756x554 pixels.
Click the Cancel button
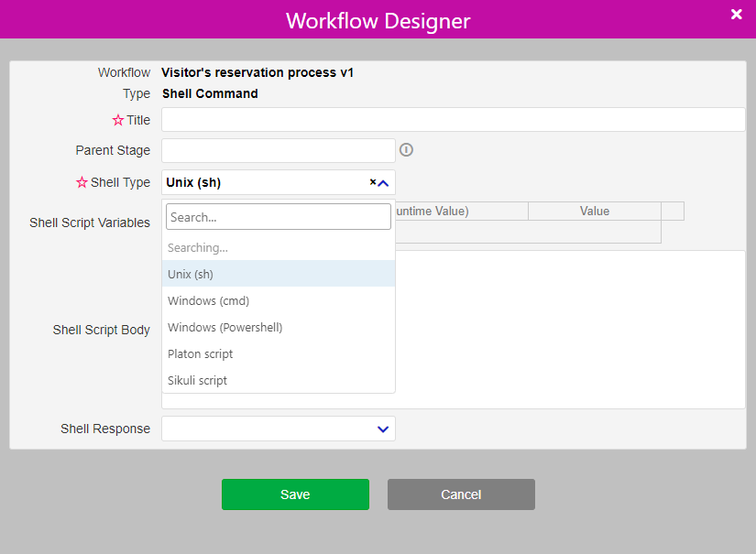[461, 494]
